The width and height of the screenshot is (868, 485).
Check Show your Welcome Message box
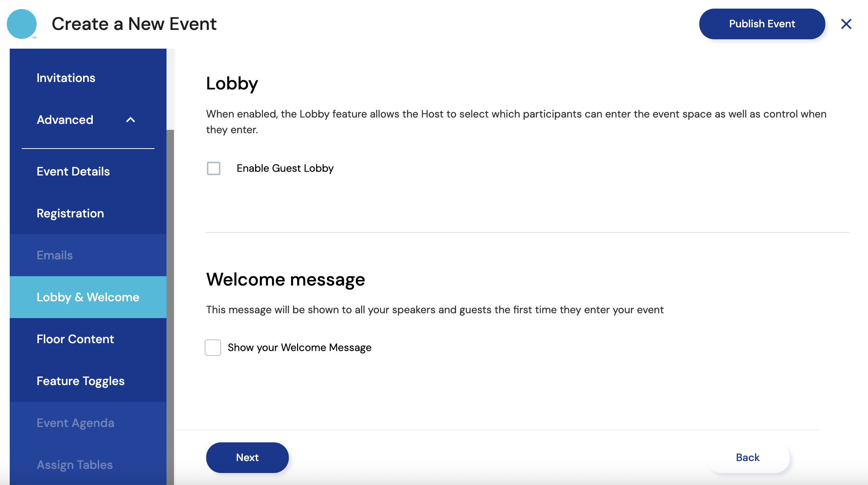pyautogui.click(x=213, y=348)
